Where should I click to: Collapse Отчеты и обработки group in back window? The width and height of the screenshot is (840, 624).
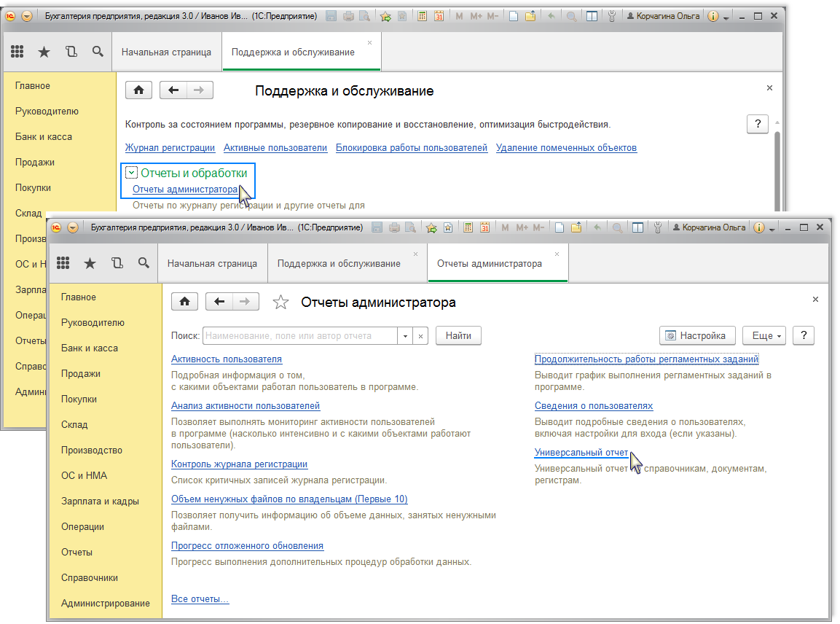tap(131, 173)
